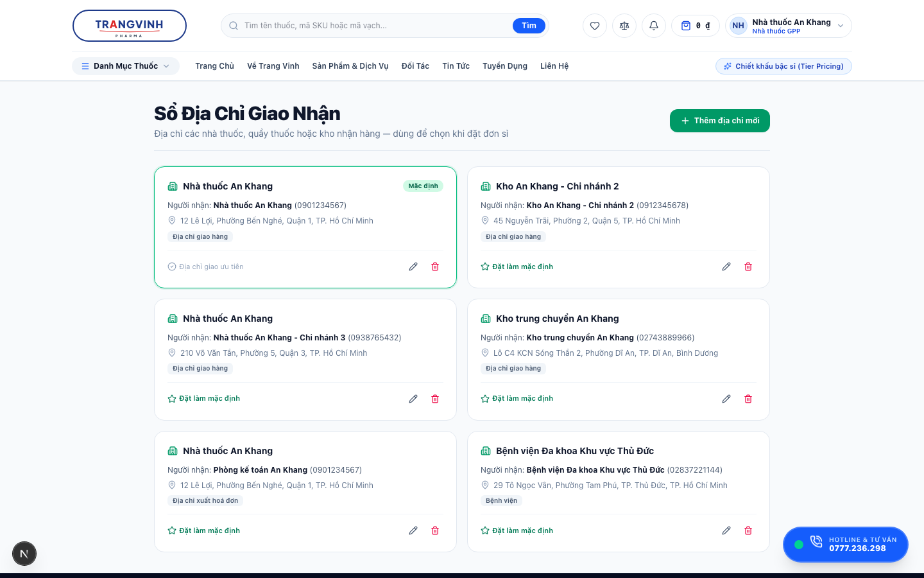Screen dimensions: 924x578
Task: Click the Bệnh viện tag
Action: 501,501
